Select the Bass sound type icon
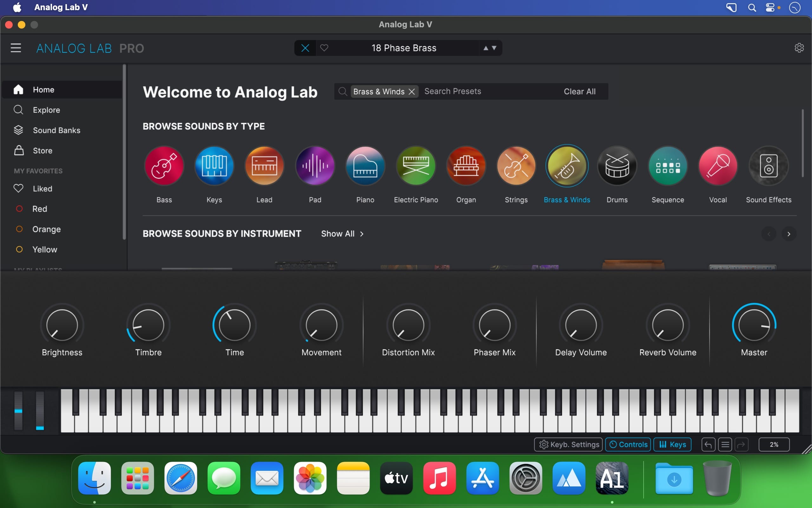The height and width of the screenshot is (508, 812). coord(164,166)
